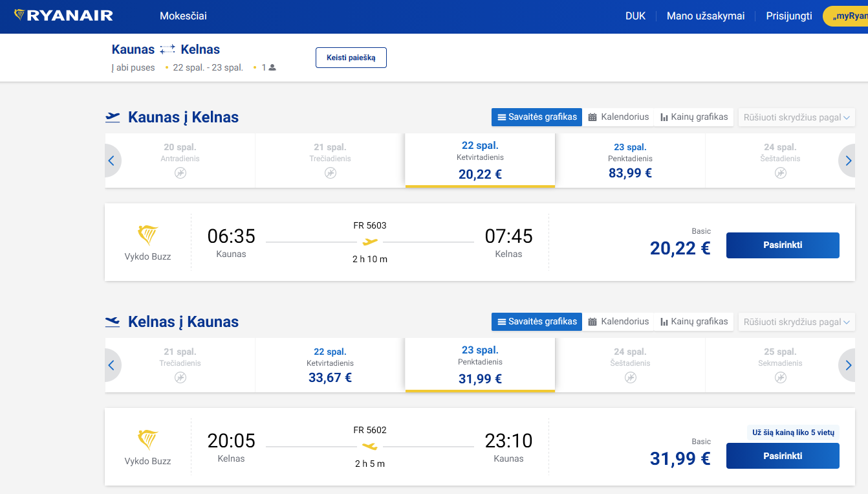Click the 22 spal. - 23 spal. dates summary
The image size is (868, 494).
pos(208,67)
